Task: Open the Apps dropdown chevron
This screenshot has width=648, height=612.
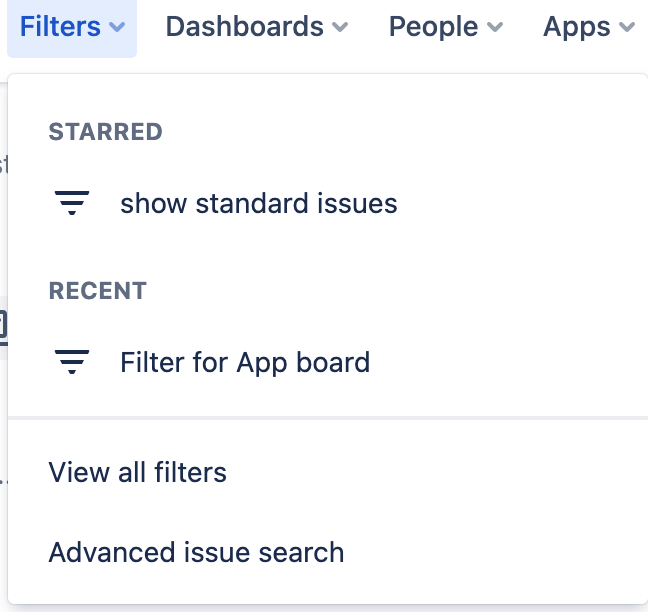Action: (627, 28)
